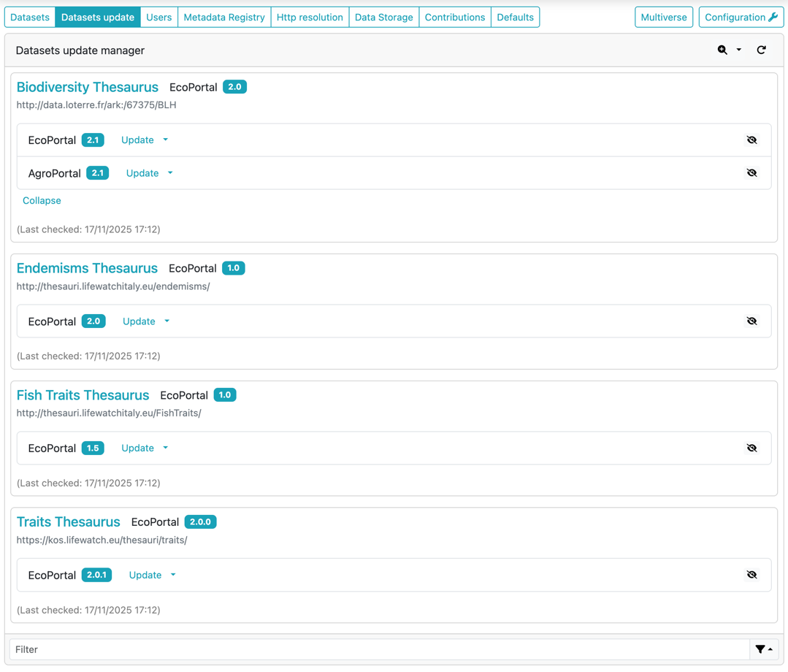Open Update dropdown for Endemisms EcoPortal 2.0
This screenshot has width=788, height=672.
tap(145, 321)
